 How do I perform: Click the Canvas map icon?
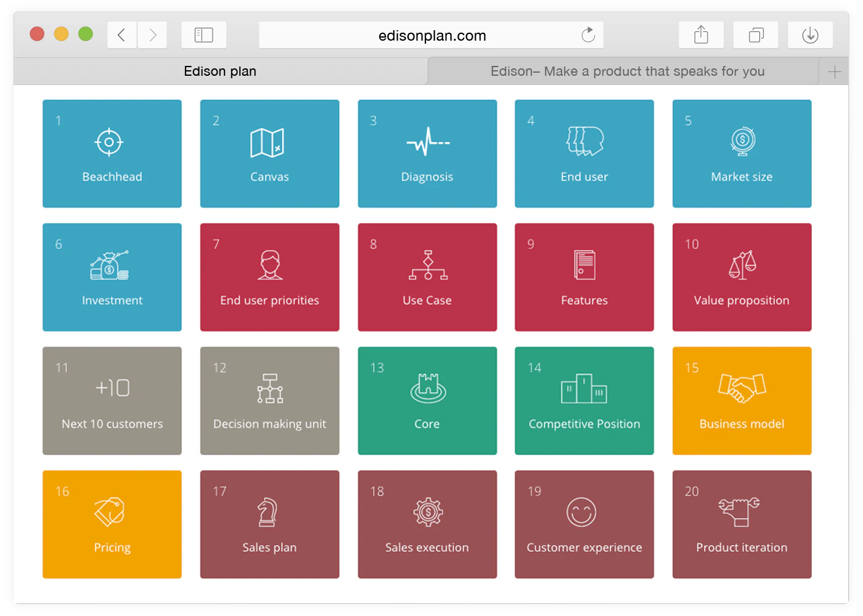pyautogui.click(x=267, y=143)
